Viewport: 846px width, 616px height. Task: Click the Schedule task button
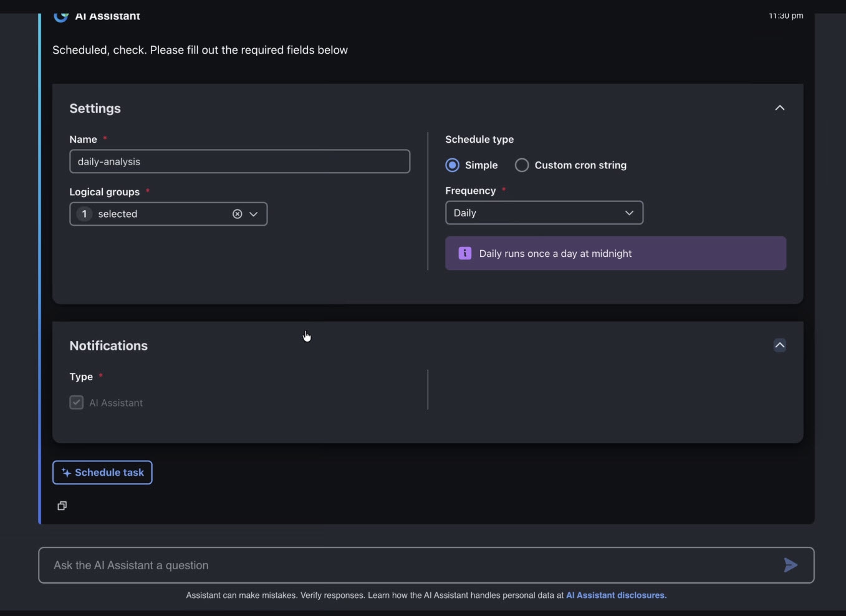102,473
